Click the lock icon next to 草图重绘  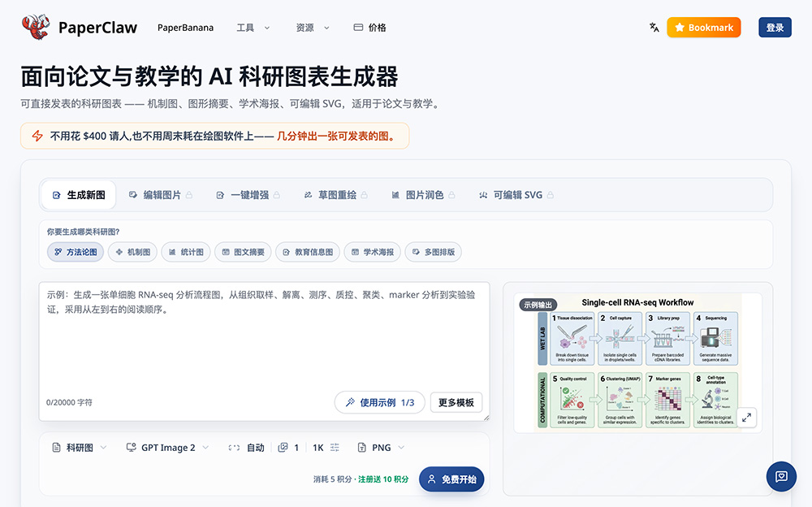tap(364, 195)
